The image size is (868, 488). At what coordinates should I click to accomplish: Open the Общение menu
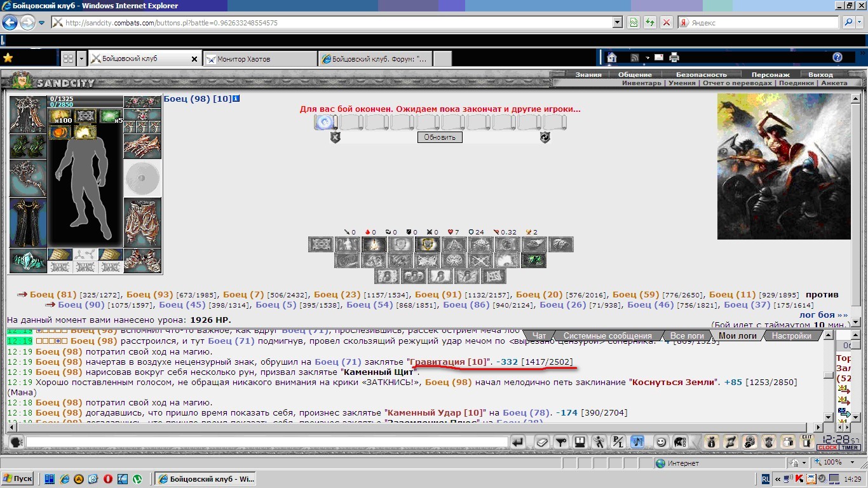(x=635, y=74)
